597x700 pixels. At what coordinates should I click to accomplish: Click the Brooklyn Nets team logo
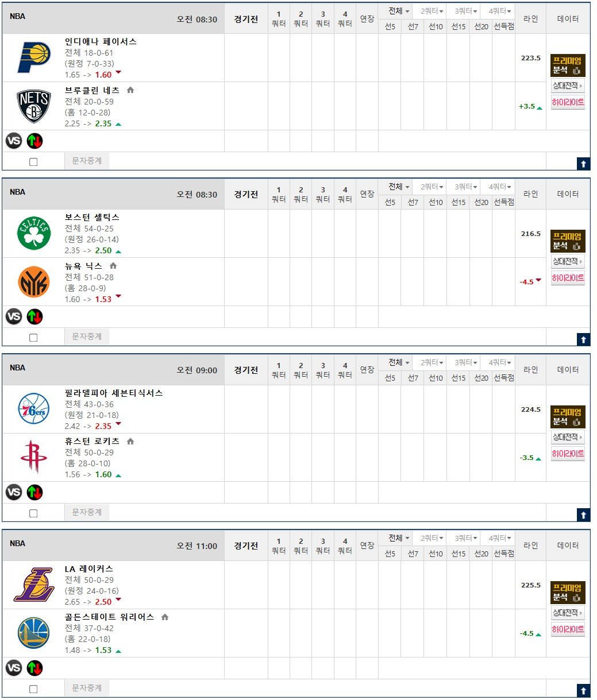tap(34, 106)
